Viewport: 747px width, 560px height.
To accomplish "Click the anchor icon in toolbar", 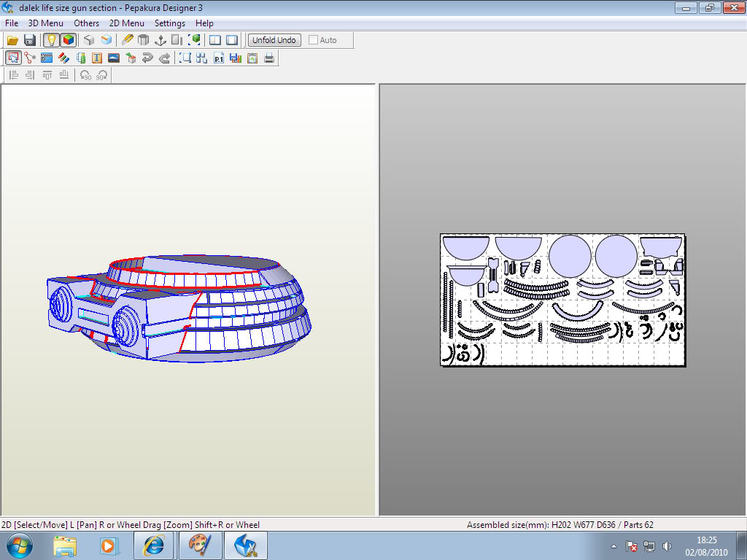I will [x=160, y=40].
